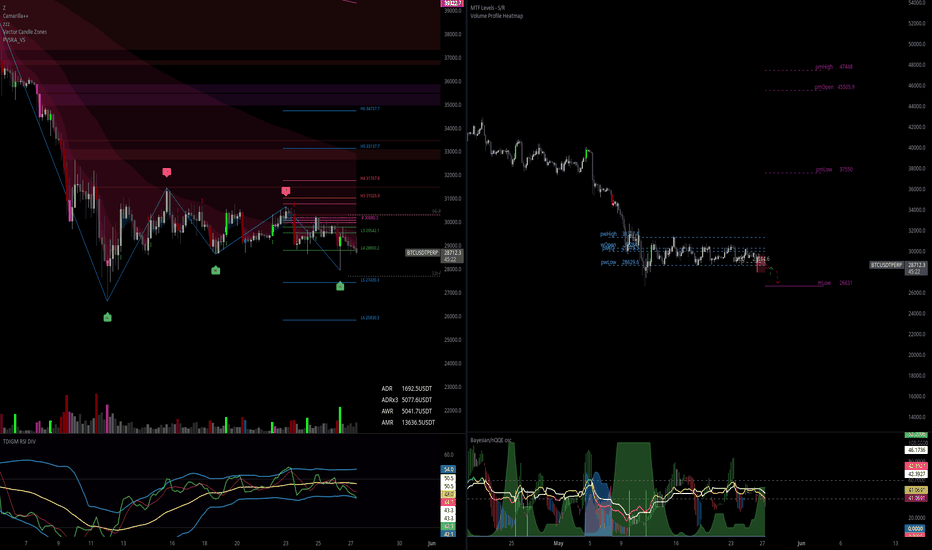
Task: Select the Vector Candle Zones indicator label
Action: click(x=24, y=32)
